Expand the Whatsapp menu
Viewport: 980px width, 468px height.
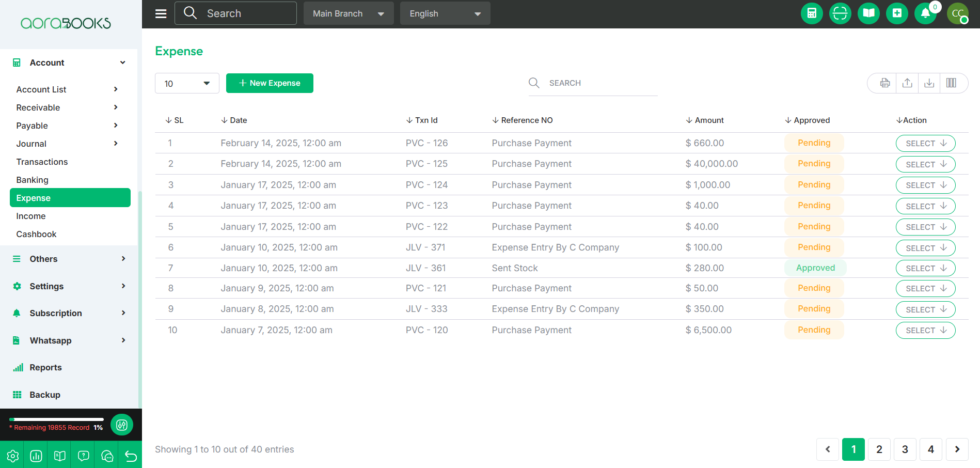[x=70, y=340]
